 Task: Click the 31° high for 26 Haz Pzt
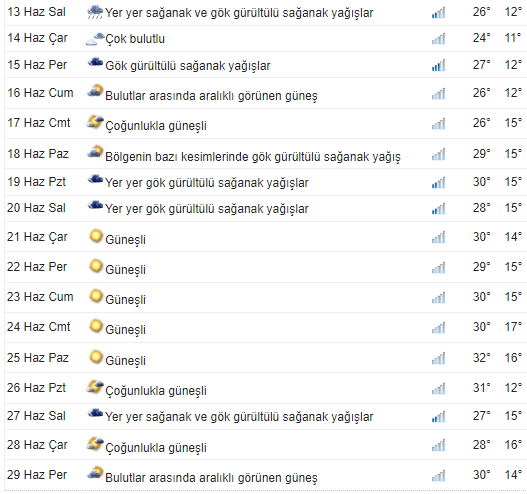pyautogui.click(x=481, y=388)
